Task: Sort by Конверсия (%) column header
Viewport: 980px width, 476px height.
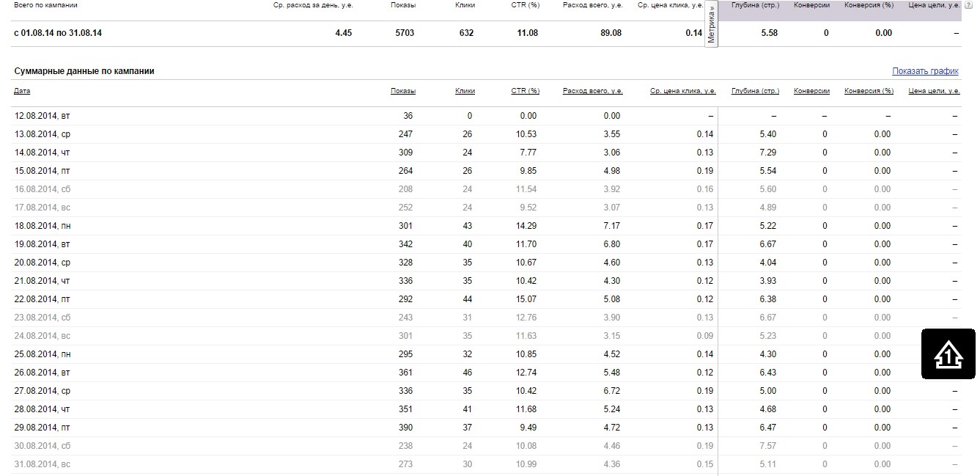Action: pos(869,91)
